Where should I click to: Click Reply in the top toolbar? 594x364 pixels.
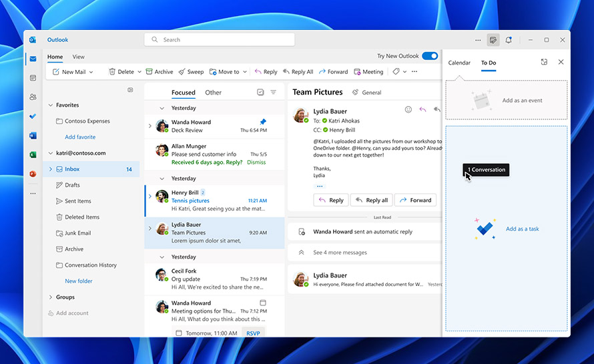[266, 71]
